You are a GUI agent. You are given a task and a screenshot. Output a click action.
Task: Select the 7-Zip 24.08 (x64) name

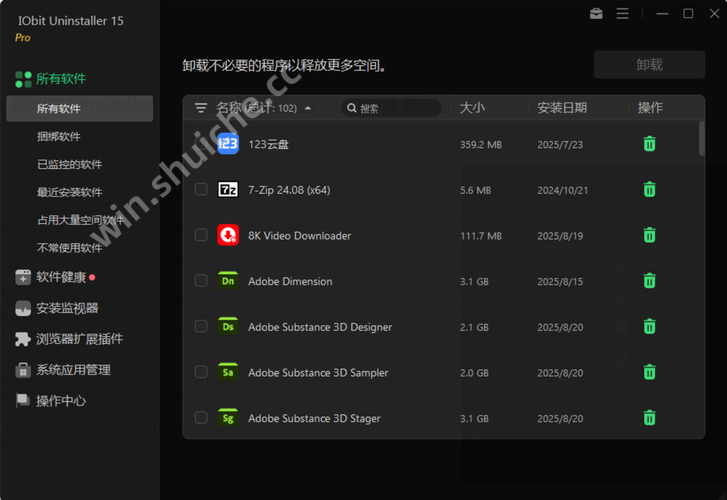tap(289, 190)
